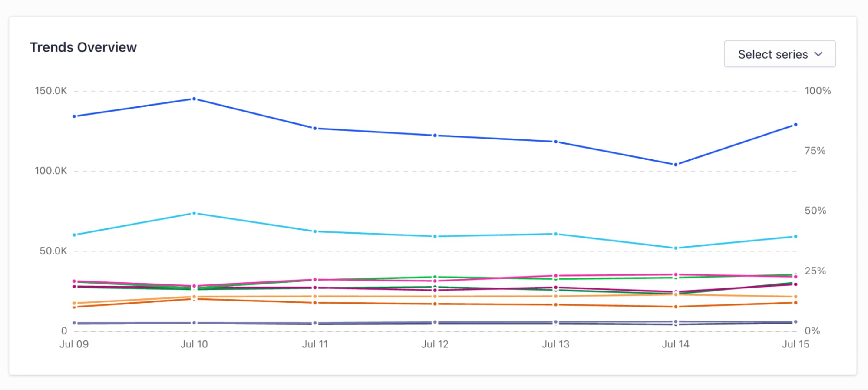This screenshot has width=868, height=390.
Task: Select the orange data point on Jul 10
Action: 194,297
